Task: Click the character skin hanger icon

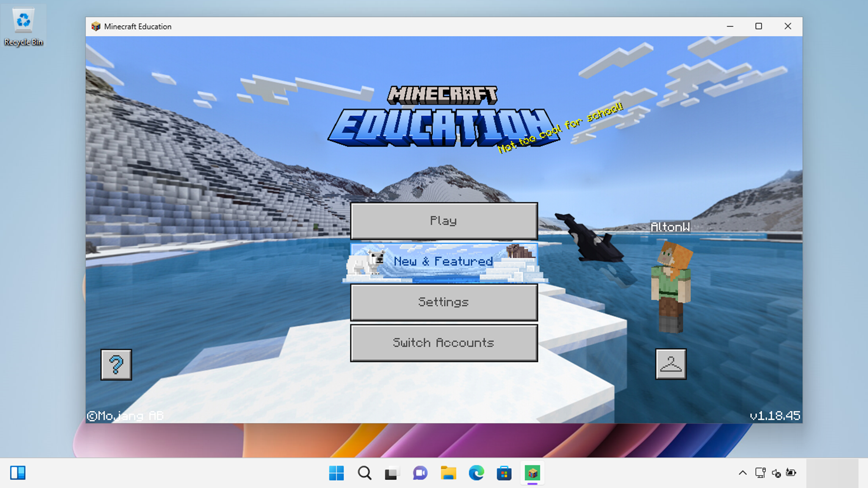Action: click(671, 363)
